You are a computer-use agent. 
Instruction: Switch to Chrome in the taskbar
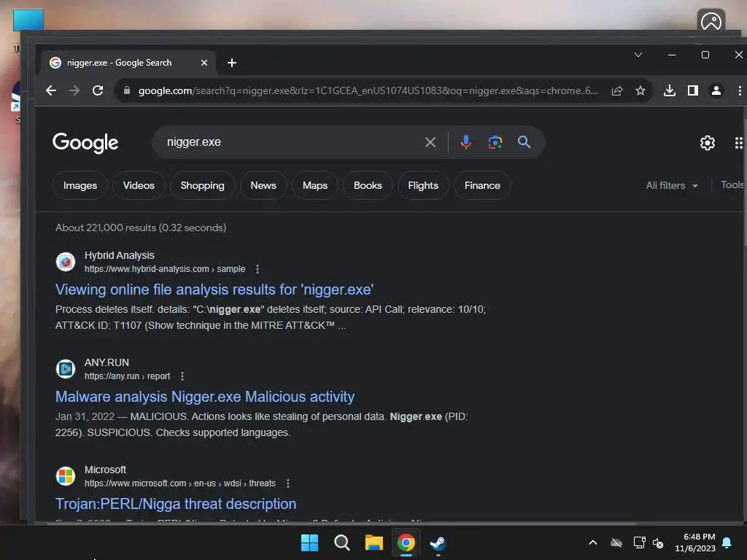[x=406, y=542]
